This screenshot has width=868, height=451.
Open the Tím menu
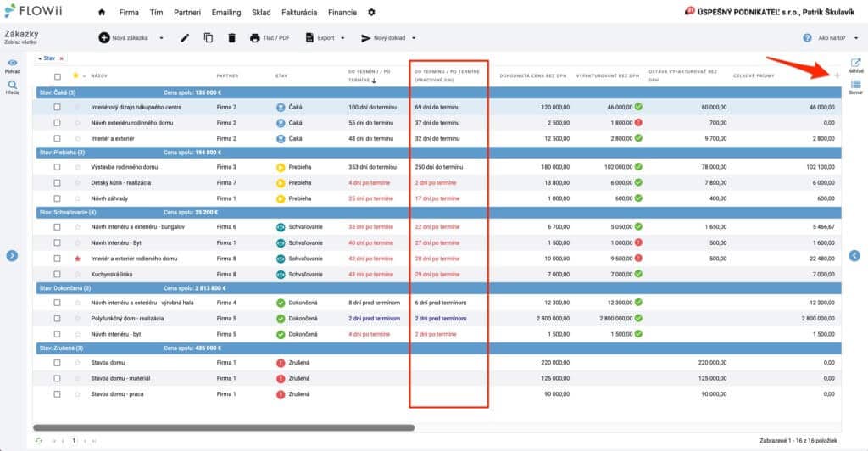click(156, 12)
